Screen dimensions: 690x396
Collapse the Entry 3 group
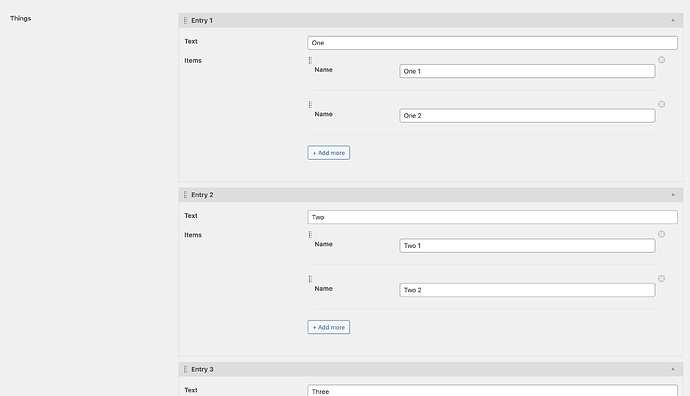coord(673,369)
